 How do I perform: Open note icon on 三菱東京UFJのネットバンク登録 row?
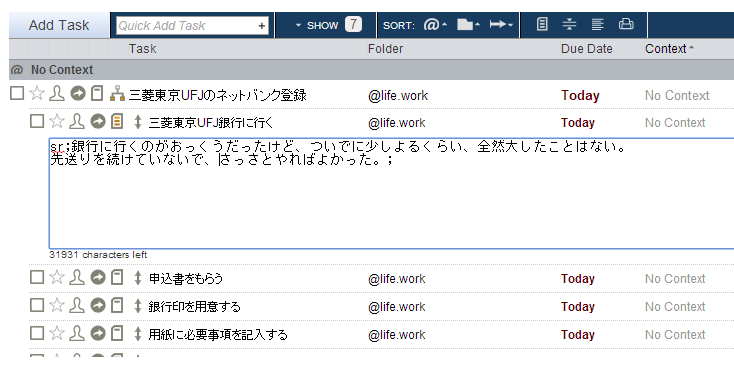pyautogui.click(x=97, y=94)
